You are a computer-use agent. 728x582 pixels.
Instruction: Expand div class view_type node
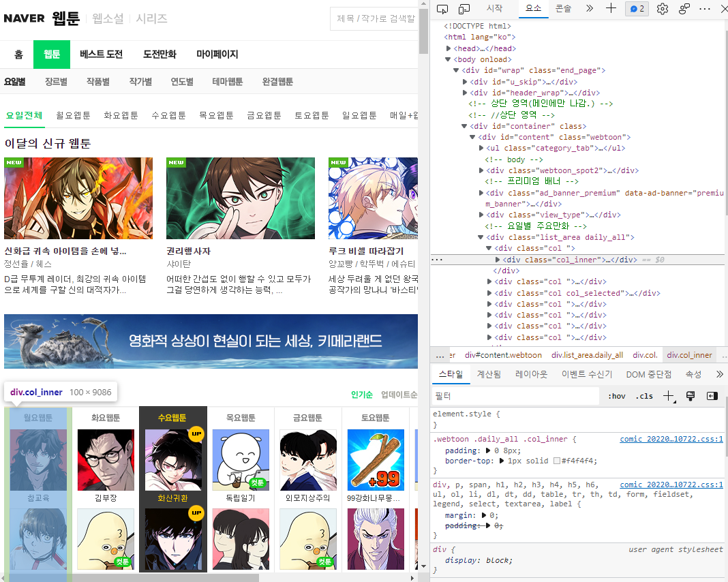[481, 215]
